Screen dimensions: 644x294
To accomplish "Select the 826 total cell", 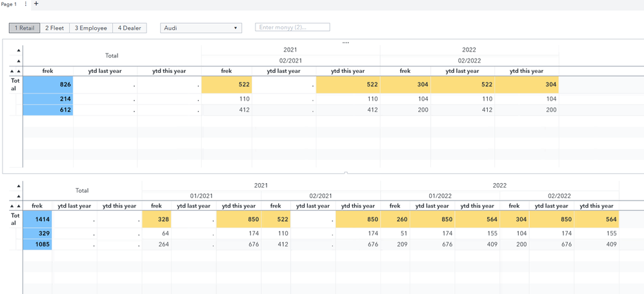I will pyautogui.click(x=48, y=84).
